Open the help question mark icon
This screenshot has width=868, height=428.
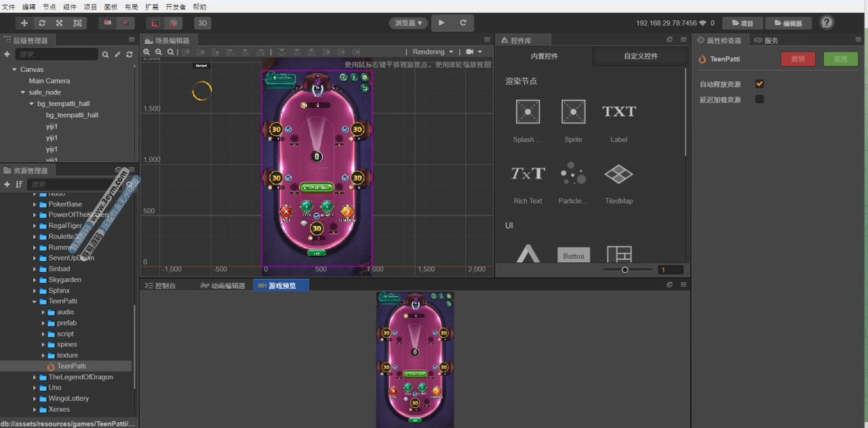point(827,22)
